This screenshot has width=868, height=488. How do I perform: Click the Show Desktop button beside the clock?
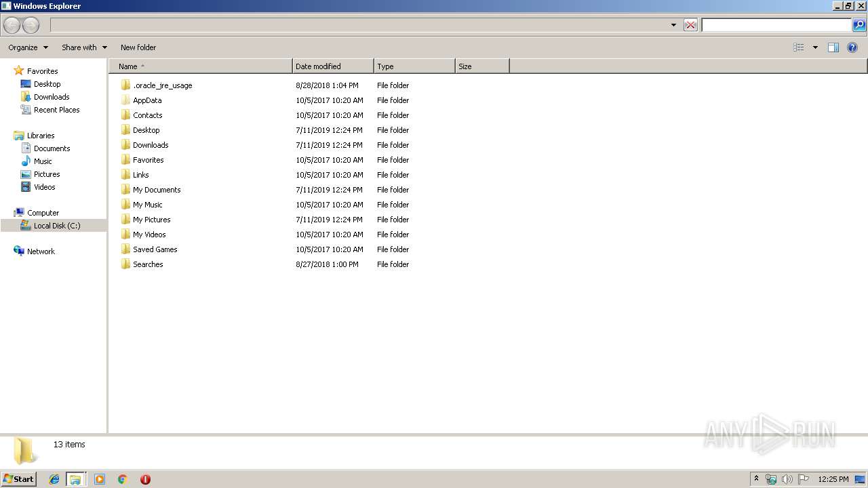click(x=861, y=479)
